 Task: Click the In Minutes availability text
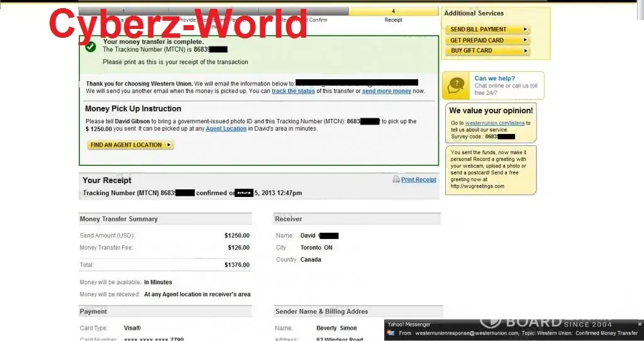point(158,282)
